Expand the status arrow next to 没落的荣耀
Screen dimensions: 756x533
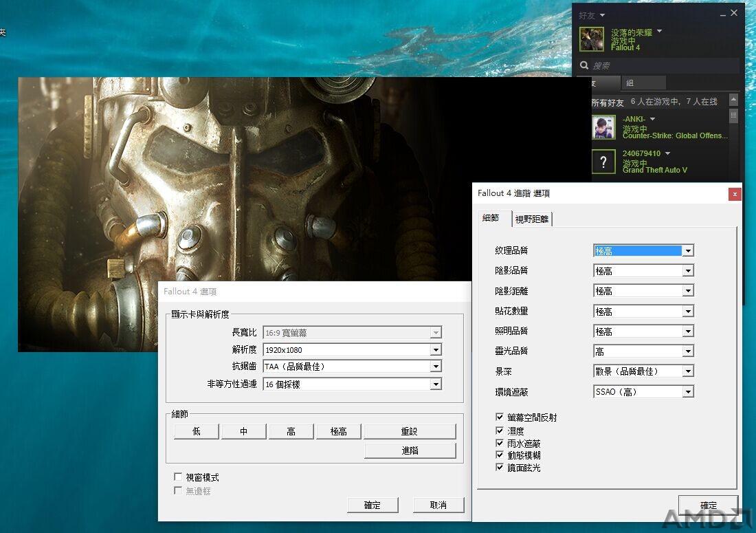pos(659,32)
